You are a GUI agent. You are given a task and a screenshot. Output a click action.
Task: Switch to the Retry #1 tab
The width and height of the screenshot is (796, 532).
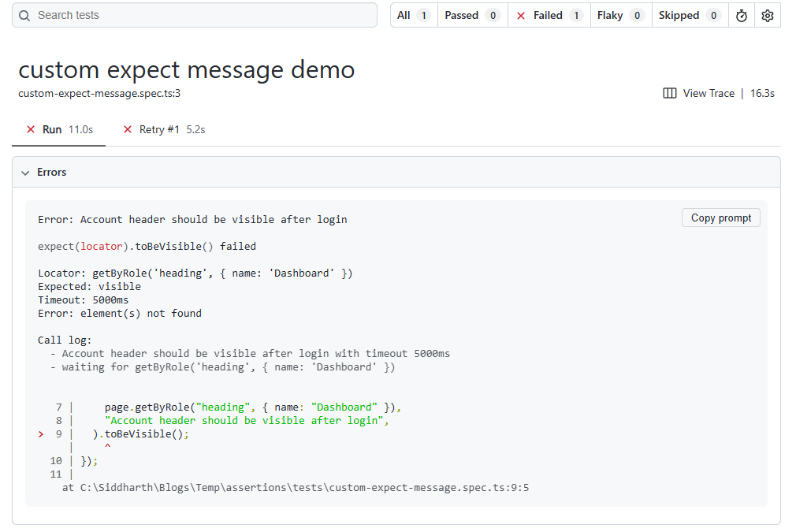click(163, 129)
